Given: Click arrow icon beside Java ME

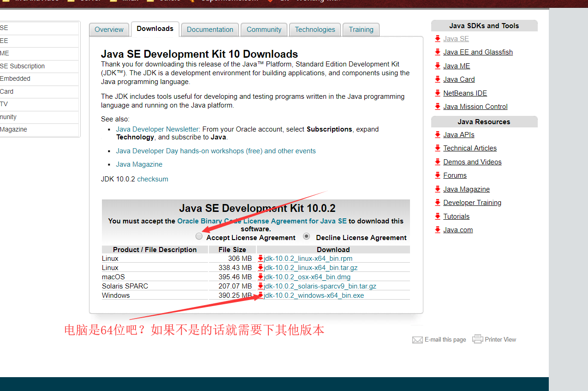Looking at the screenshot, I should point(438,66).
